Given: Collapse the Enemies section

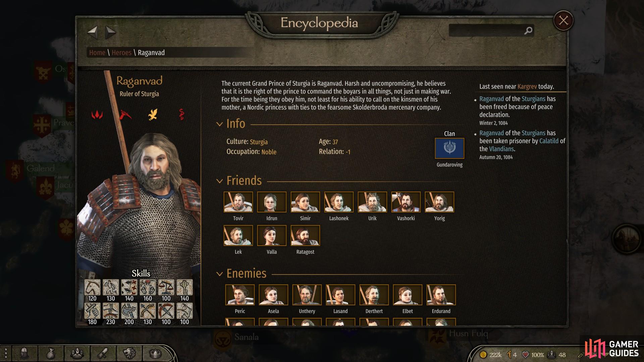Looking at the screenshot, I should (x=220, y=274).
